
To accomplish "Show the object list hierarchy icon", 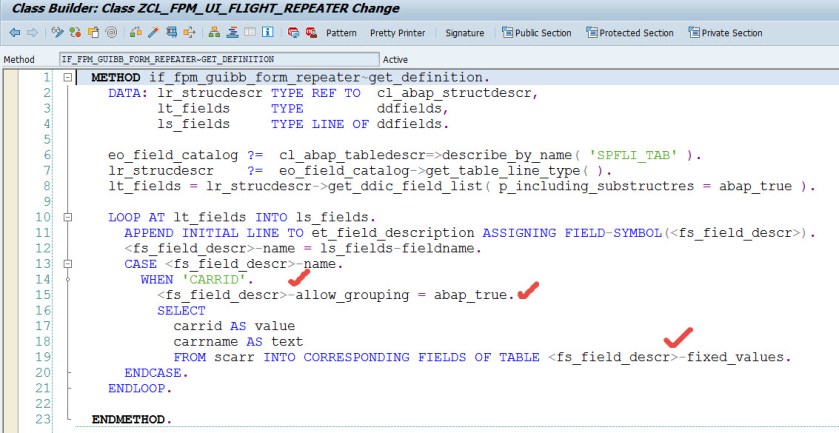I will pyautogui.click(x=214, y=33).
